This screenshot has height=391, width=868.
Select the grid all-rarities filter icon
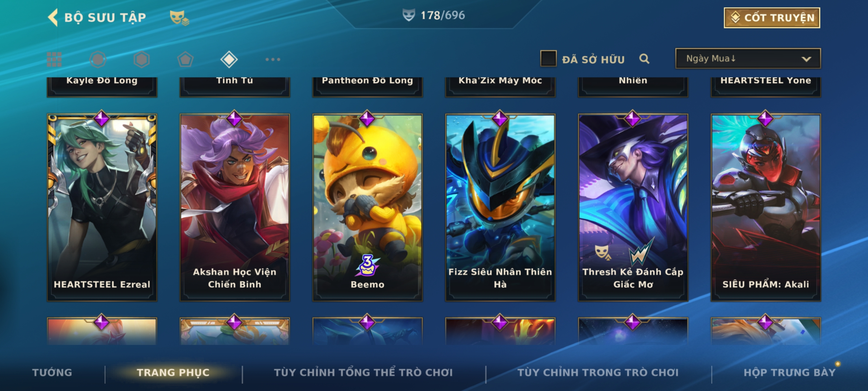click(54, 59)
